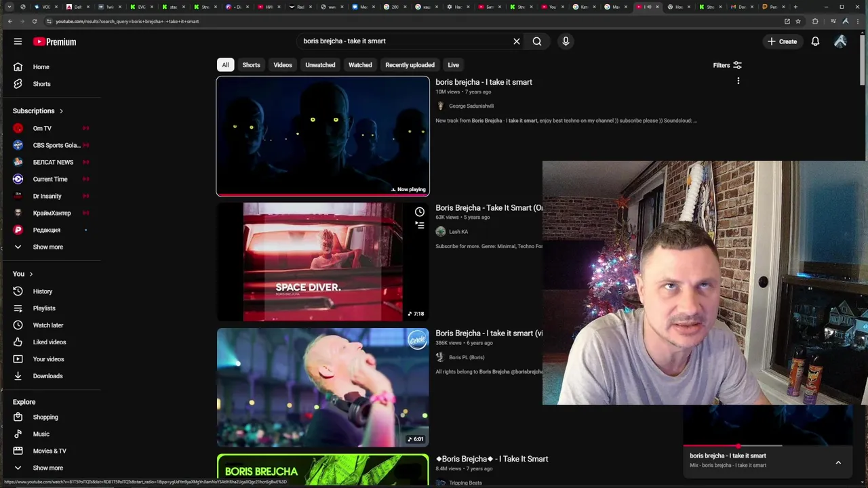Screen dimensions: 868x488
Task: Expand the miniplayer with the up chevron
Action: pos(838,462)
